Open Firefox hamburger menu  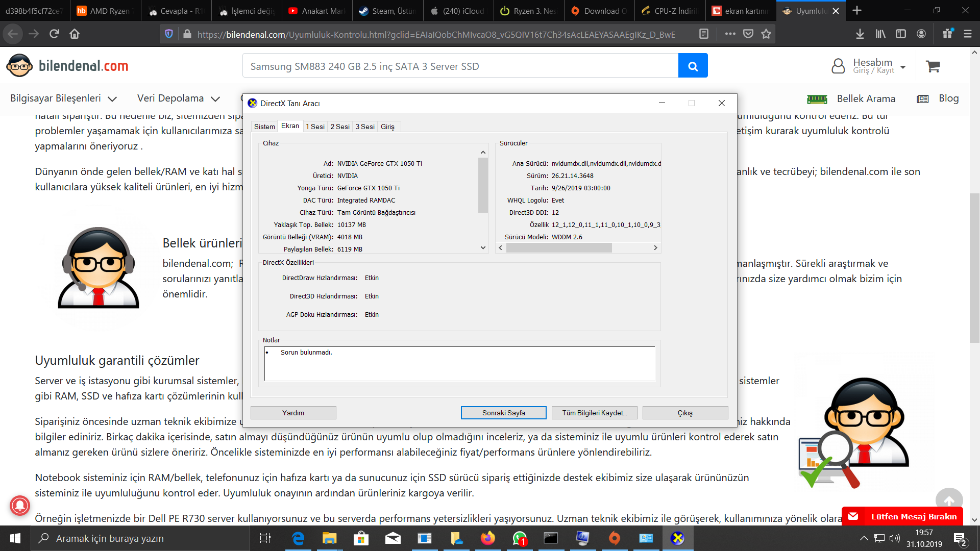(968, 34)
